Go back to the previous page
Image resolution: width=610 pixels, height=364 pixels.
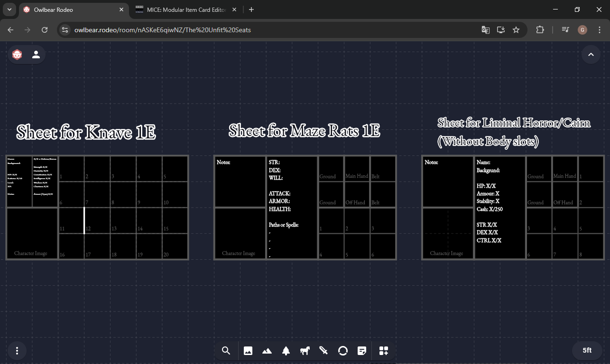pyautogui.click(x=11, y=30)
